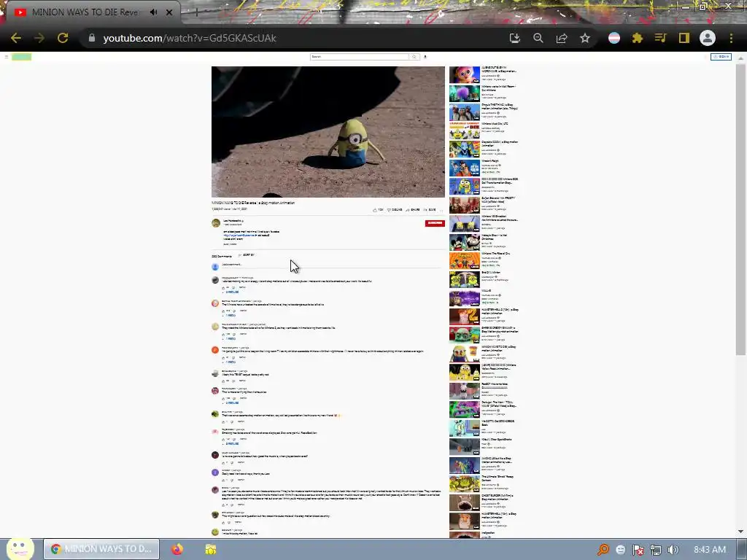Open more actions ellipsis beside Save

pyautogui.click(x=441, y=209)
